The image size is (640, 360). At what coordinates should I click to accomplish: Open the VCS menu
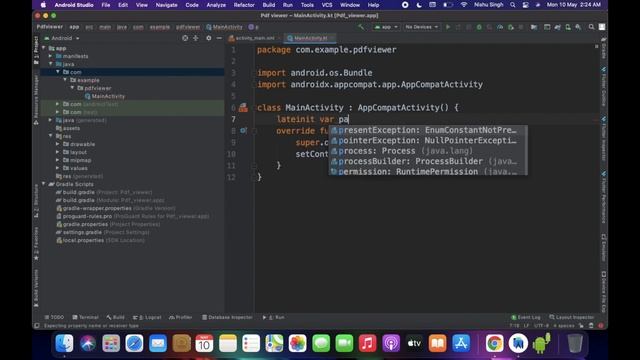pos(327,5)
